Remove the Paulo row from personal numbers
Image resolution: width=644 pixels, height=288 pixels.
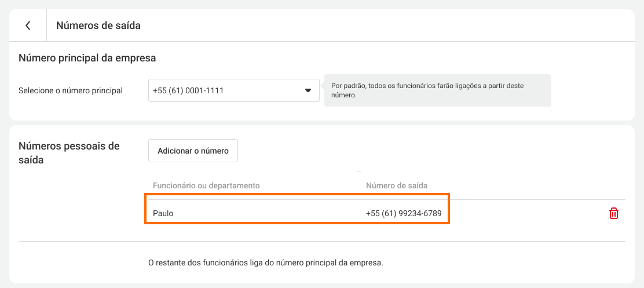pos(614,213)
